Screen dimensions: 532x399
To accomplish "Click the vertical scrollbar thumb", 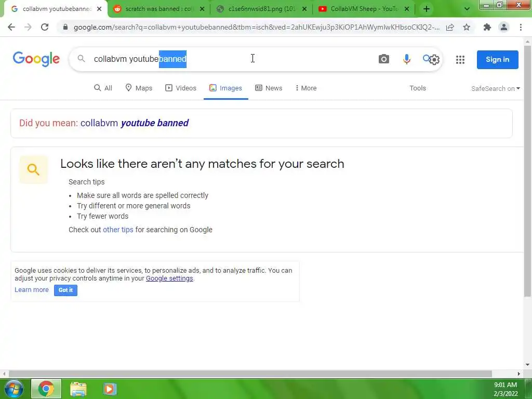I will (528, 171).
